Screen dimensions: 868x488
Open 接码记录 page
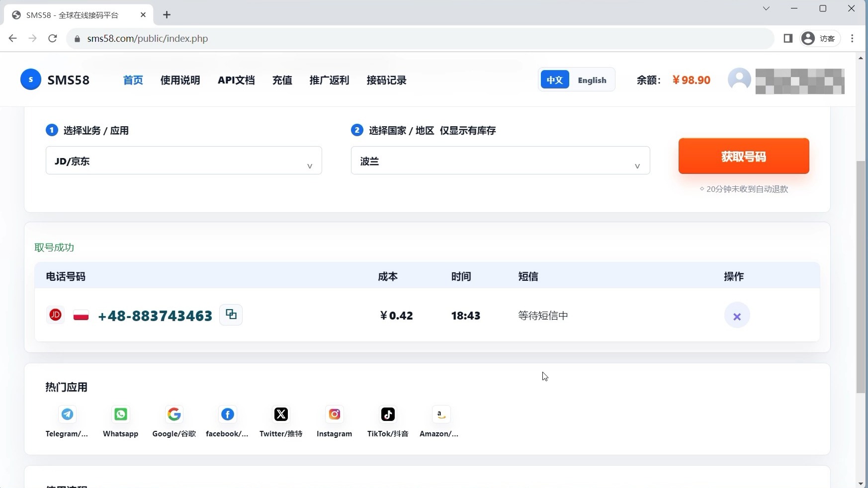386,80
